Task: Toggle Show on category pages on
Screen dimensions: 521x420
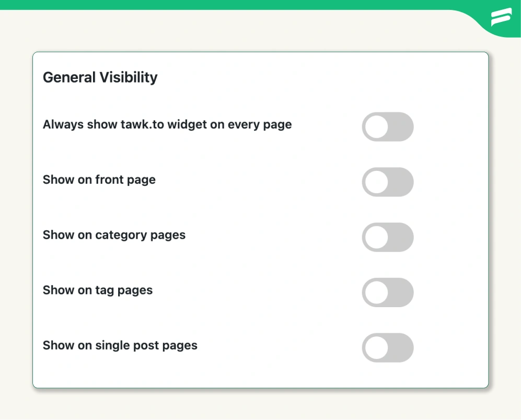Action: click(x=388, y=237)
